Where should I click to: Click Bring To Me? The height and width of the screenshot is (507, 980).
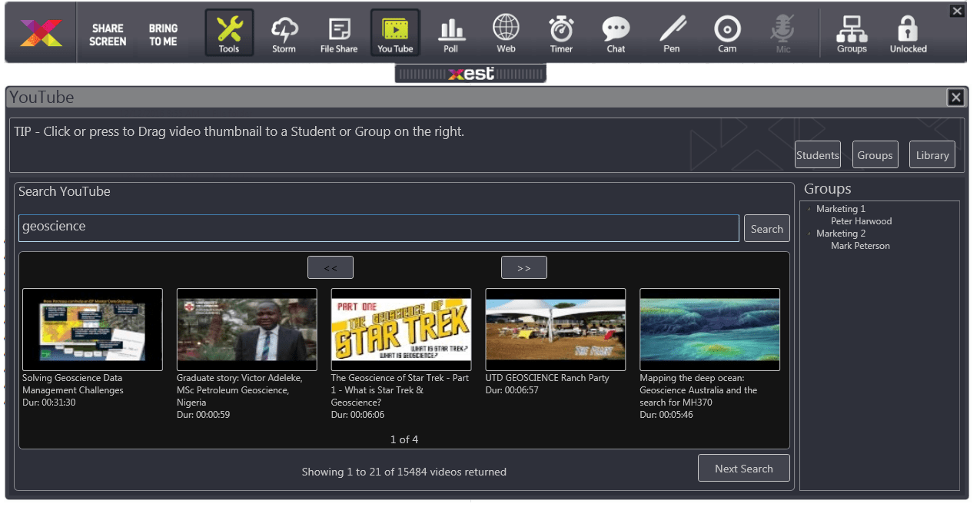pos(163,35)
